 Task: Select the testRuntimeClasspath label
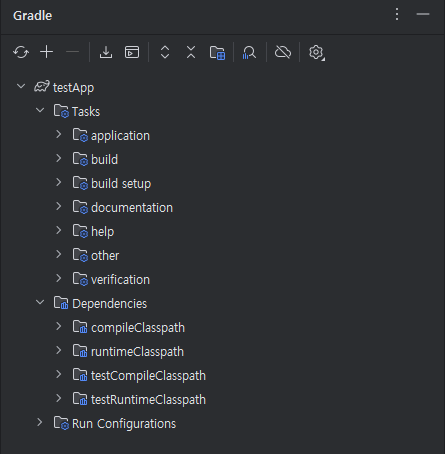[x=148, y=400]
